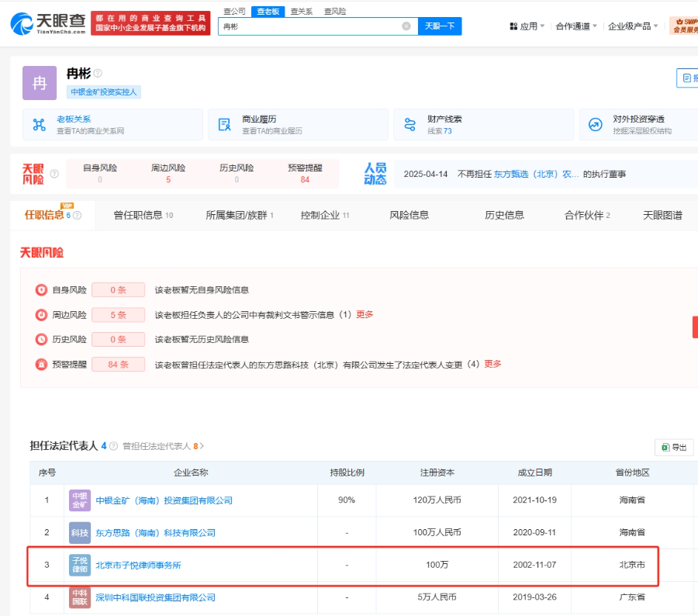The width and height of the screenshot is (698, 616).
Task: Select the 查老板 search tab
Action: pos(268,11)
